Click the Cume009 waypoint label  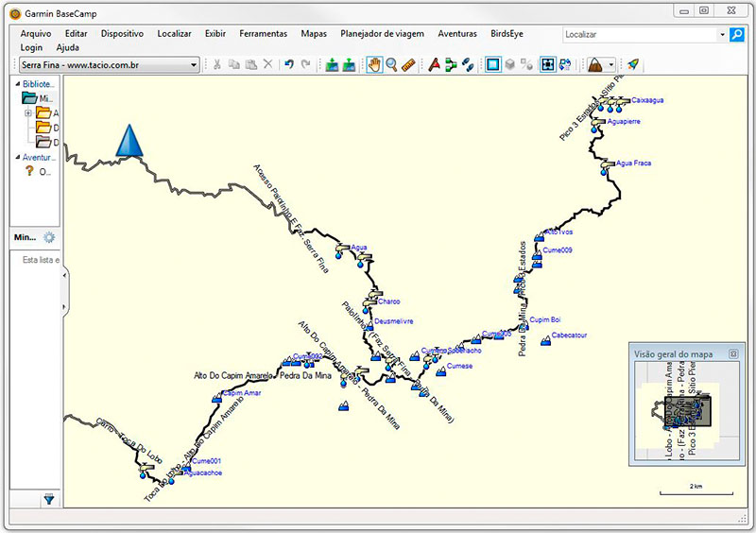(558, 250)
